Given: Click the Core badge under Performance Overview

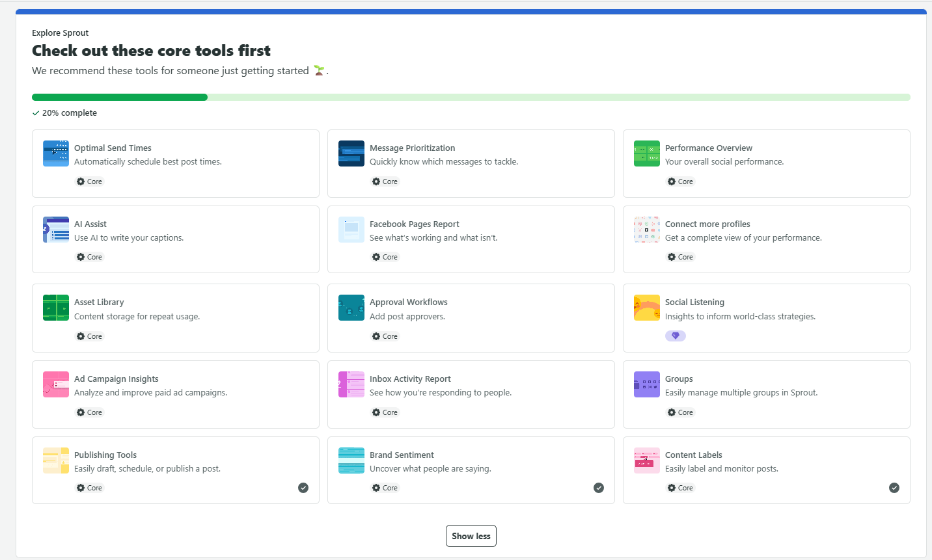Looking at the screenshot, I should coord(681,181).
